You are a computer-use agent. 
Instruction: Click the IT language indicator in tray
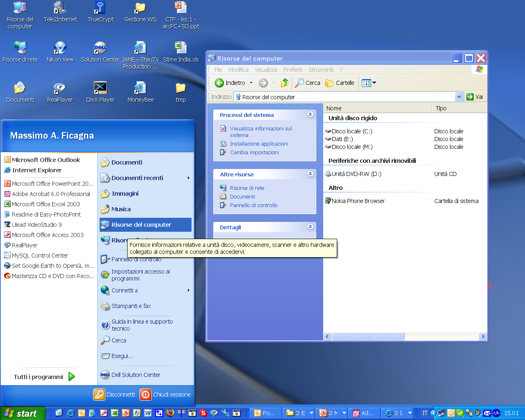(x=425, y=413)
